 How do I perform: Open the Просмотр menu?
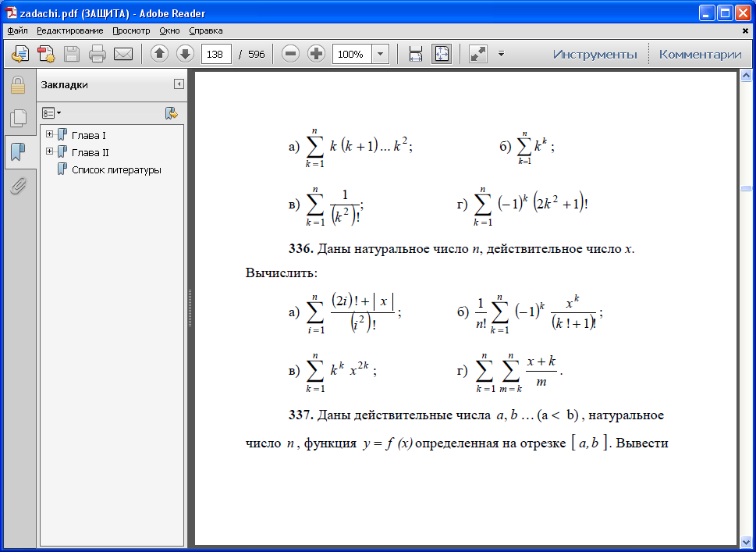coord(131,30)
